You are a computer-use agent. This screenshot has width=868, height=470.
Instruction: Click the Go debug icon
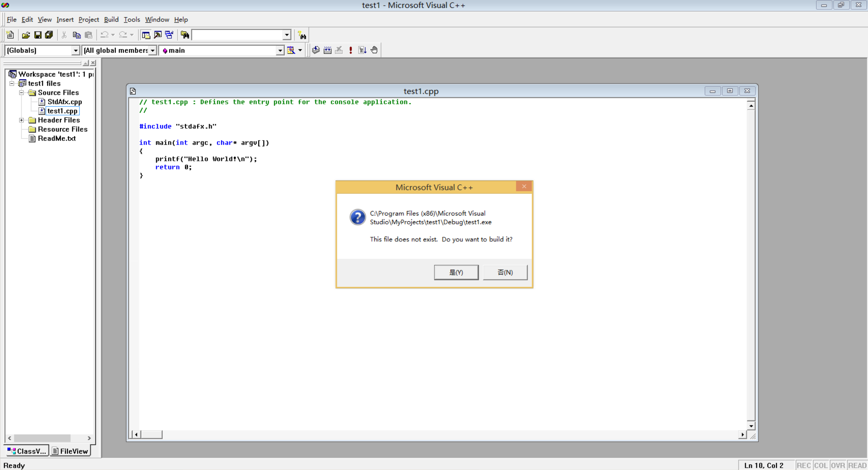pos(362,50)
